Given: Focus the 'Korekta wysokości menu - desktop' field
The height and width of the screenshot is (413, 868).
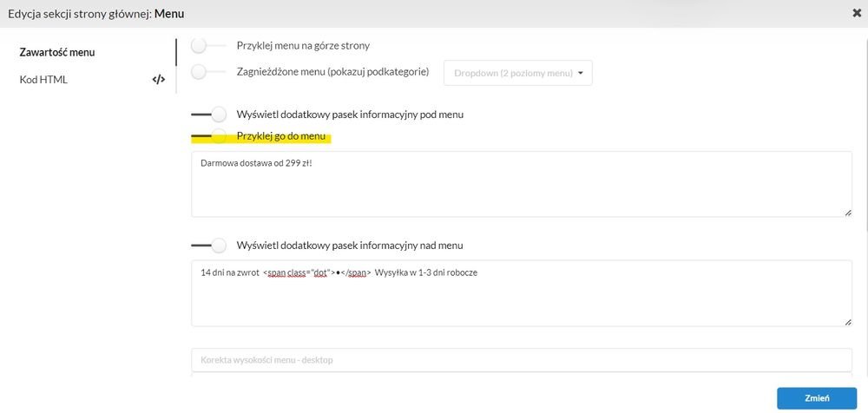Looking at the screenshot, I should coord(522,360).
